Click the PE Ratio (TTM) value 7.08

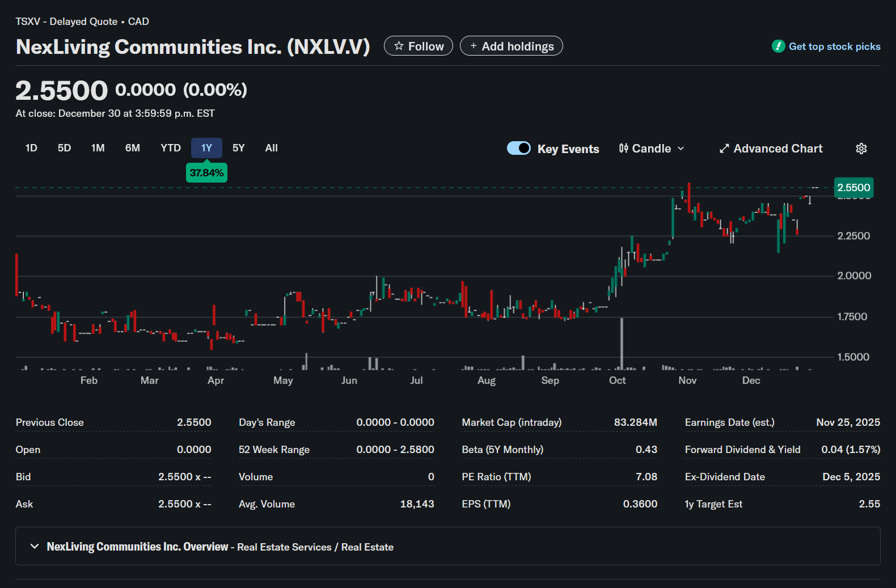[x=646, y=477]
